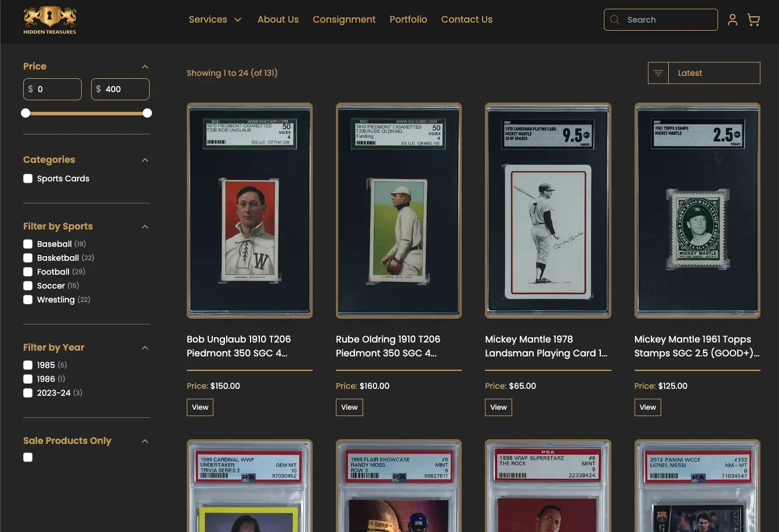
Task: Grab the minimum price slider handle
Action: point(26,113)
